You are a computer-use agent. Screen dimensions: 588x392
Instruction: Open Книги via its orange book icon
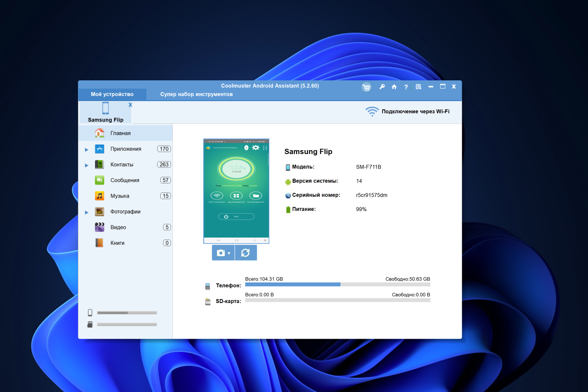(x=100, y=243)
